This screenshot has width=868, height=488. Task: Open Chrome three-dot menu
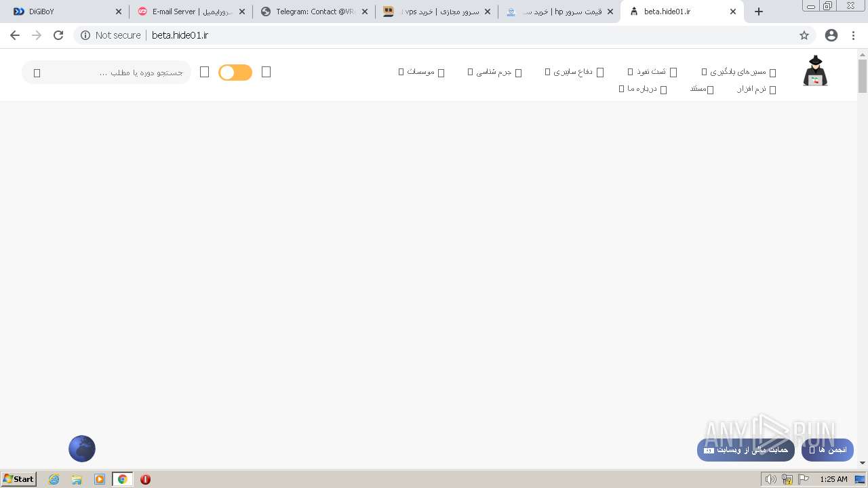[x=854, y=35]
